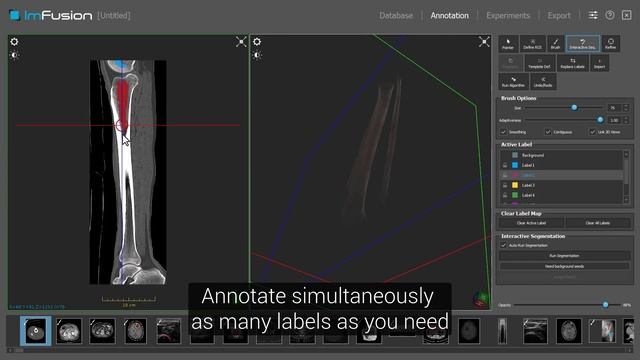This screenshot has width=640, height=360.
Task: Select the second abdominal CT thumbnail
Action: [69, 331]
